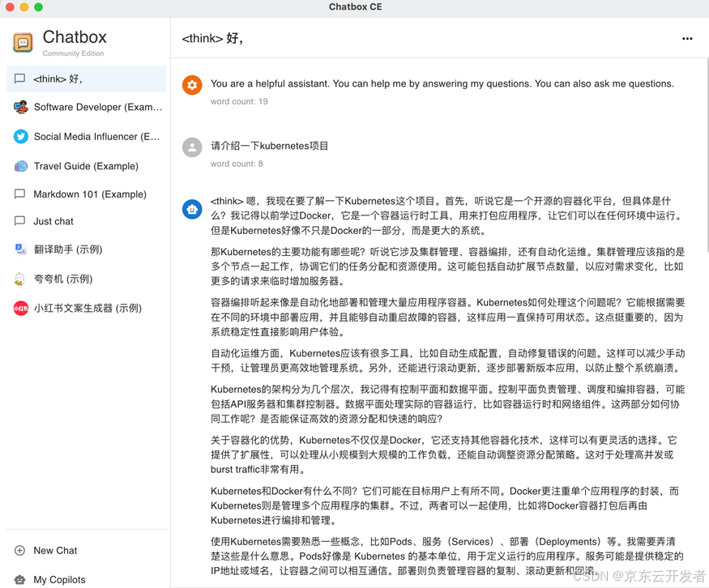Image resolution: width=709 pixels, height=588 pixels.
Task: Open the three-dot conversation options menu
Action: pos(687,39)
